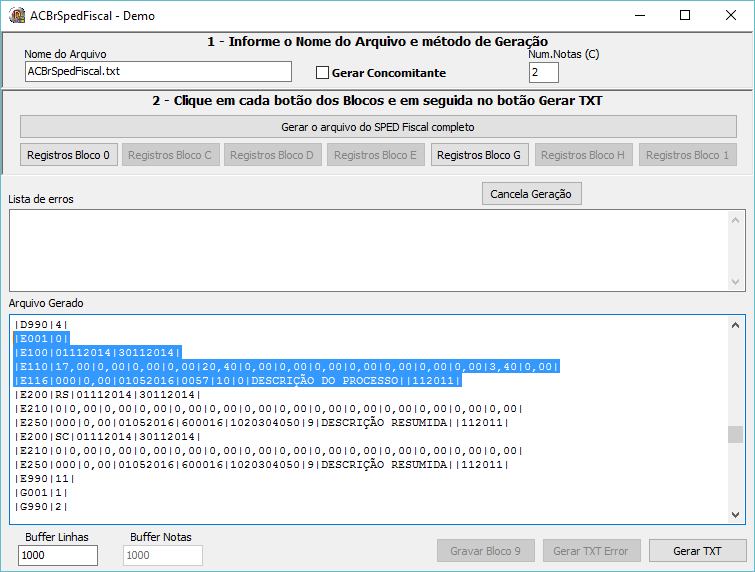The width and height of the screenshot is (755, 572).
Task: Click Gerar o arquivo do SPED Fiscal completo
Action: (x=378, y=127)
